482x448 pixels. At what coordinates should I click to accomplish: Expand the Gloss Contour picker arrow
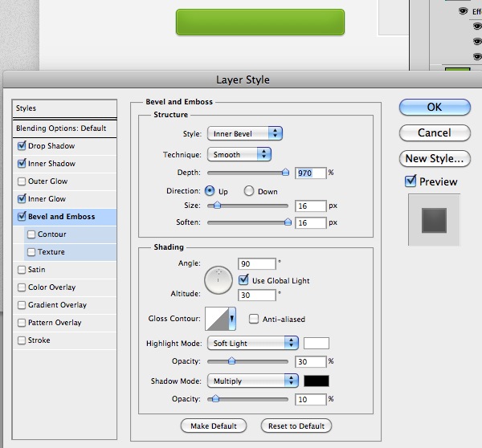pyautogui.click(x=232, y=318)
